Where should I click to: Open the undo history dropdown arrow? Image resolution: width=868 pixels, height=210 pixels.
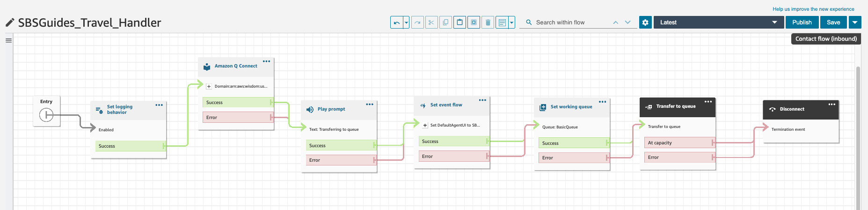[406, 22]
